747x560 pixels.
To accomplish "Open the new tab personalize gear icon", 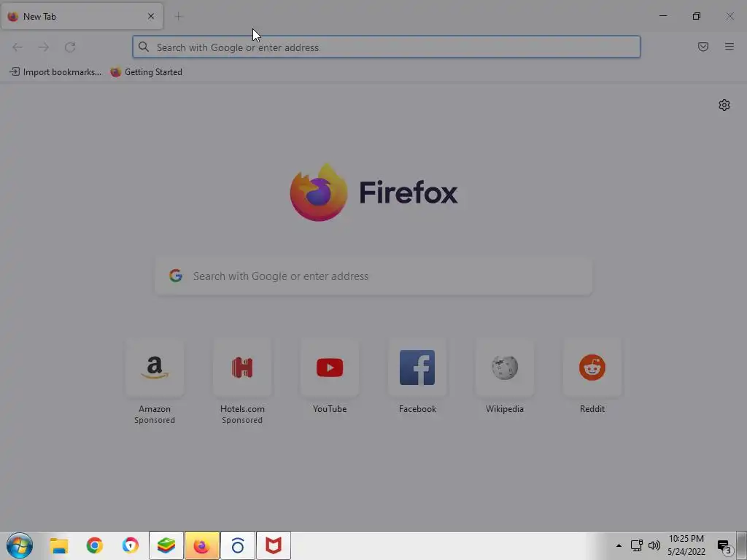I will pos(724,105).
